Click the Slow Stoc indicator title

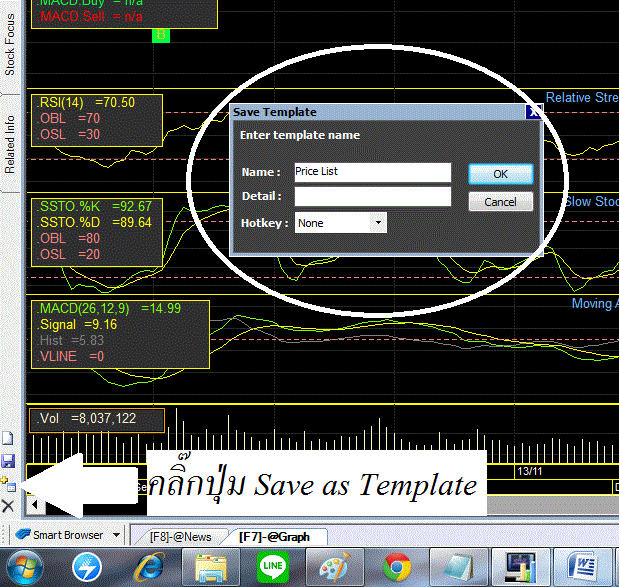pyautogui.click(x=592, y=202)
